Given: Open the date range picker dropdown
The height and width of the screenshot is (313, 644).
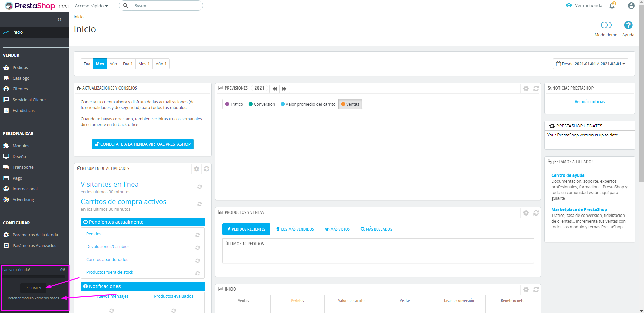Looking at the screenshot, I should point(590,64).
